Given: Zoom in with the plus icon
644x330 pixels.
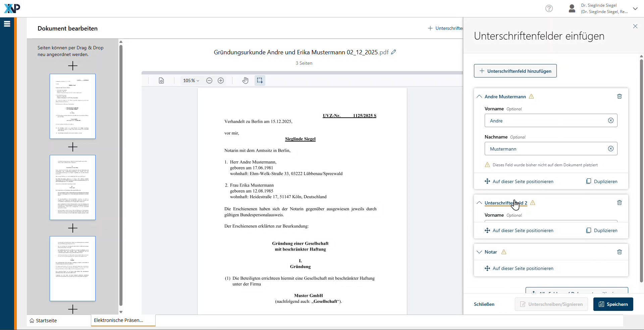Looking at the screenshot, I should click(x=221, y=80).
